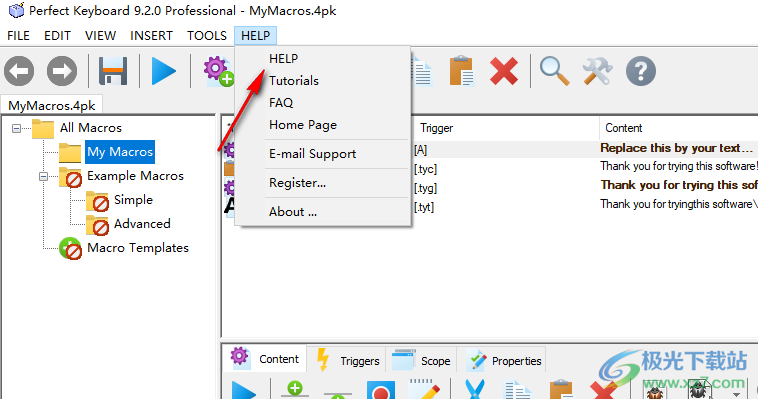
Task: Open the FILE menu
Action: (x=18, y=36)
